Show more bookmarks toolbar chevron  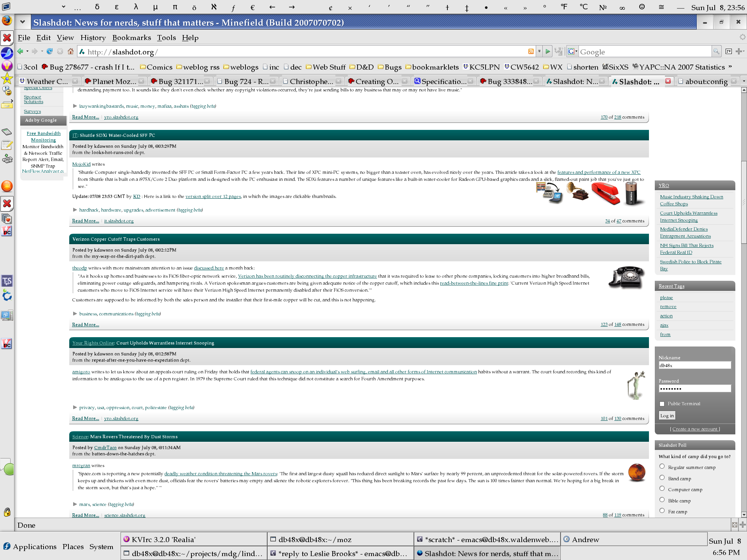click(x=730, y=66)
